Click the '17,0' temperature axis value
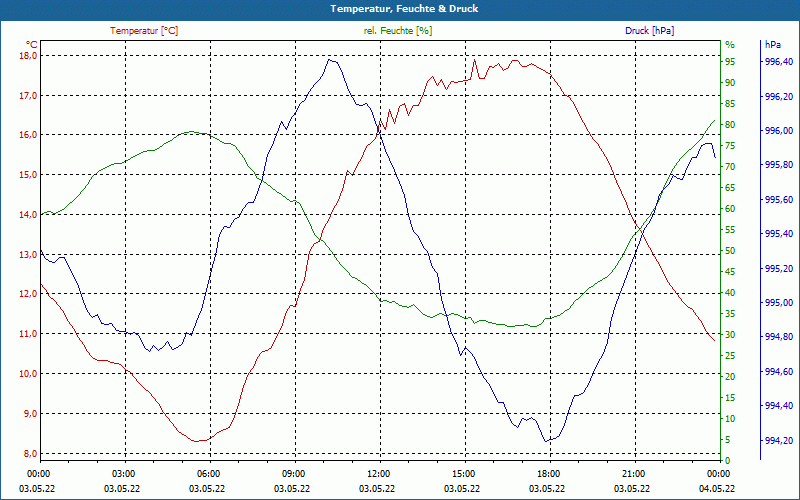 (x=28, y=95)
